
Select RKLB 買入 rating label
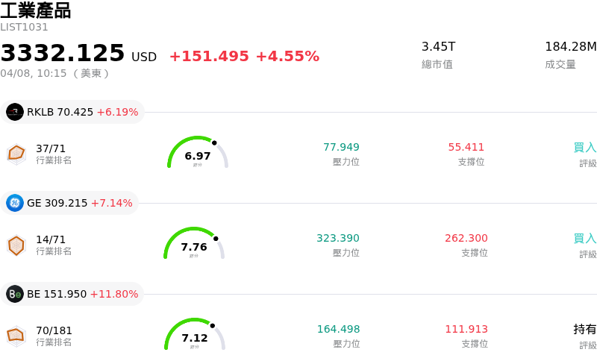[585, 147]
